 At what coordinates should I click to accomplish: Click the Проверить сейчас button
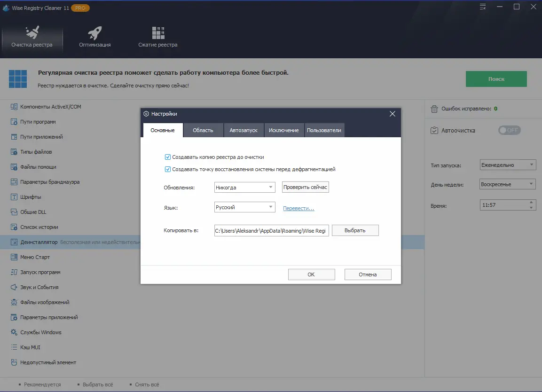click(305, 187)
